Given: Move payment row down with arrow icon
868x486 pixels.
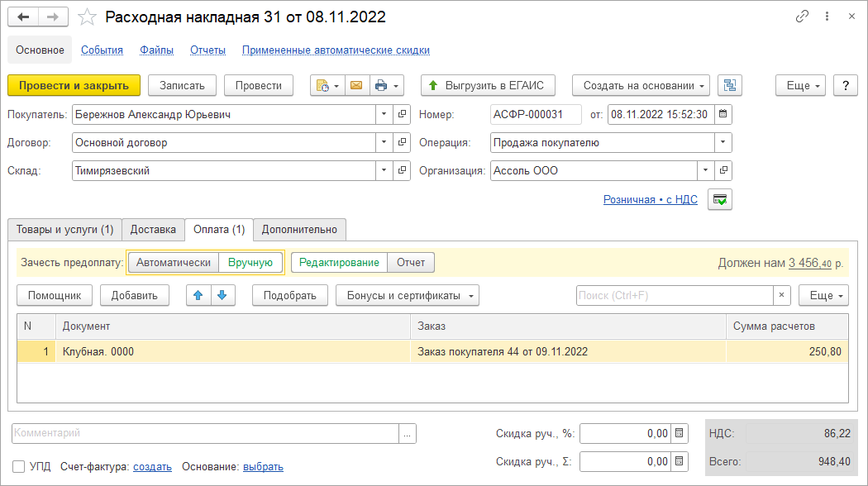Looking at the screenshot, I should [x=222, y=295].
